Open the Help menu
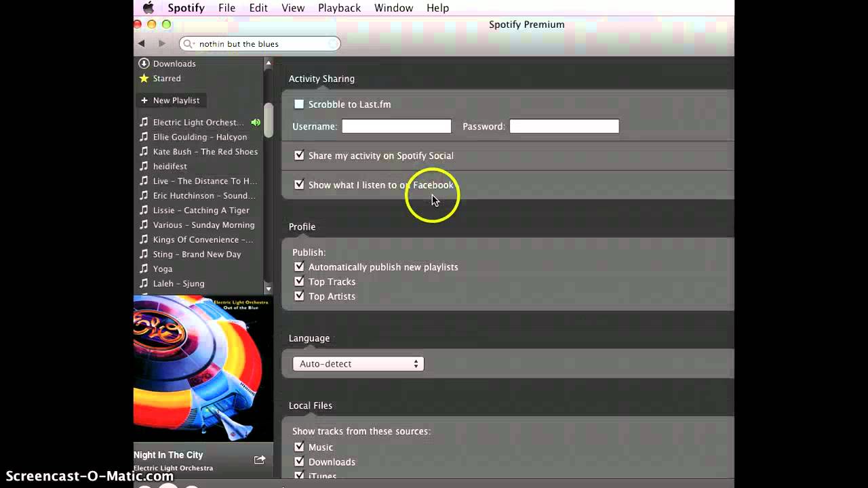868x488 pixels. point(437,8)
